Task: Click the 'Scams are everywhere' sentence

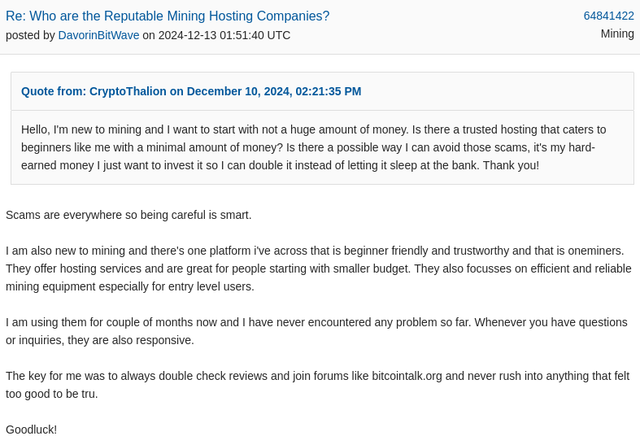Action: 129,215
